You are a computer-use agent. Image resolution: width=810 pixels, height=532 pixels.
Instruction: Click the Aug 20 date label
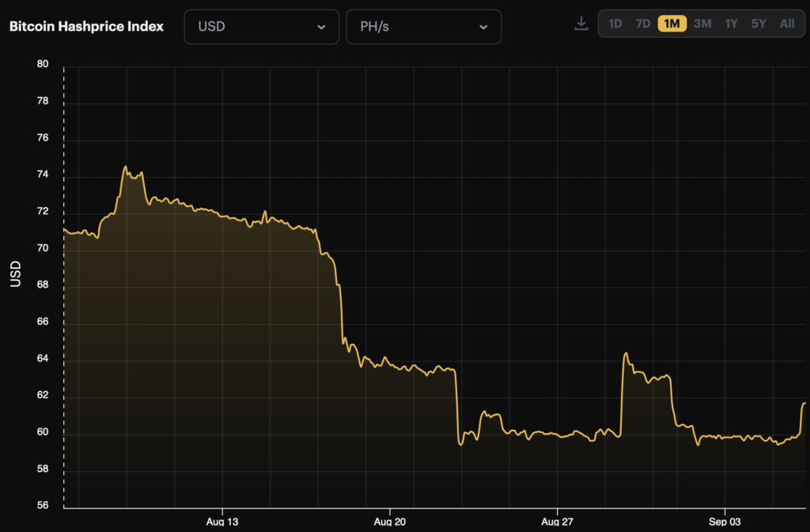point(390,523)
